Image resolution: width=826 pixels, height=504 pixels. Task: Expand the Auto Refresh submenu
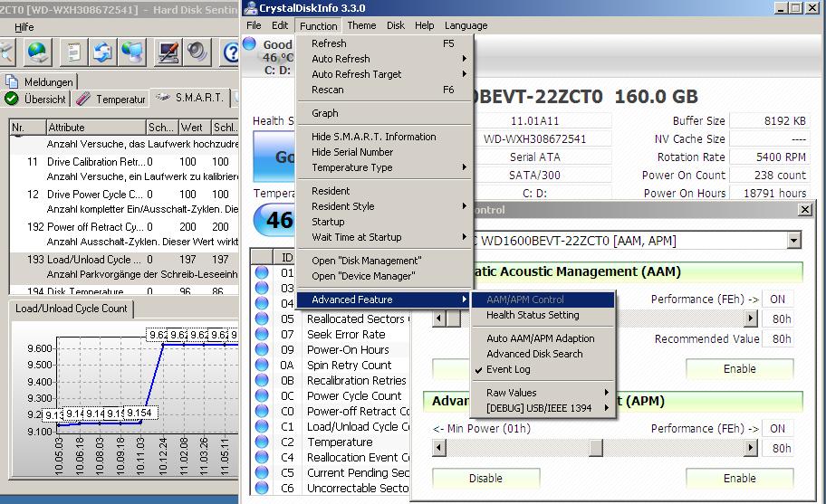click(x=385, y=59)
